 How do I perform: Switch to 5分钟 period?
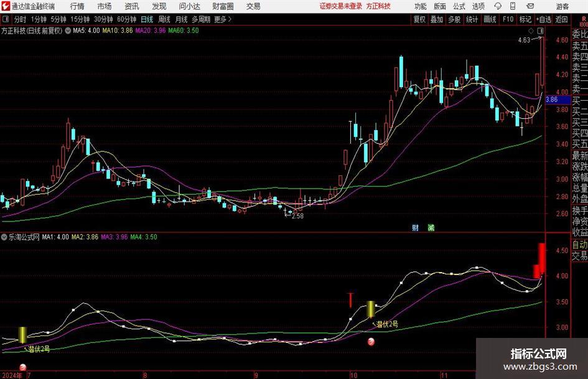coord(58,19)
